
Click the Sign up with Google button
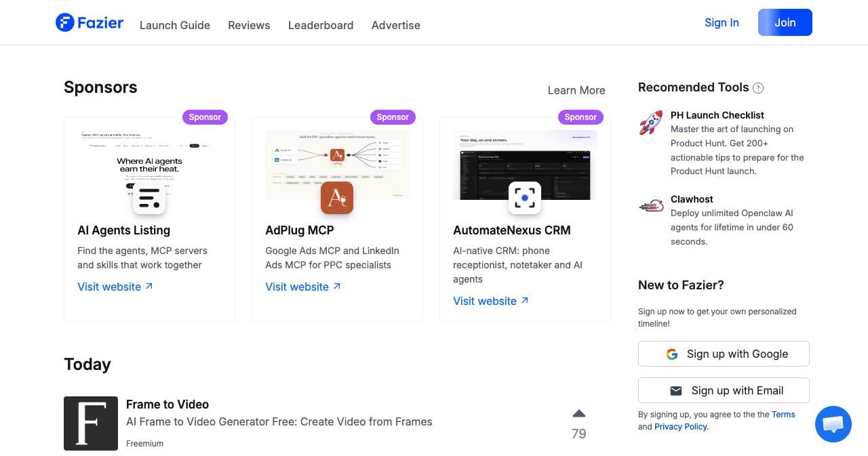coord(724,354)
